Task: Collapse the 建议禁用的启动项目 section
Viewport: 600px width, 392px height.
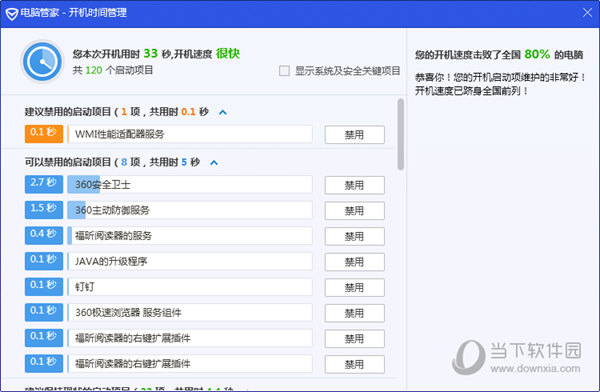Action: [x=223, y=112]
